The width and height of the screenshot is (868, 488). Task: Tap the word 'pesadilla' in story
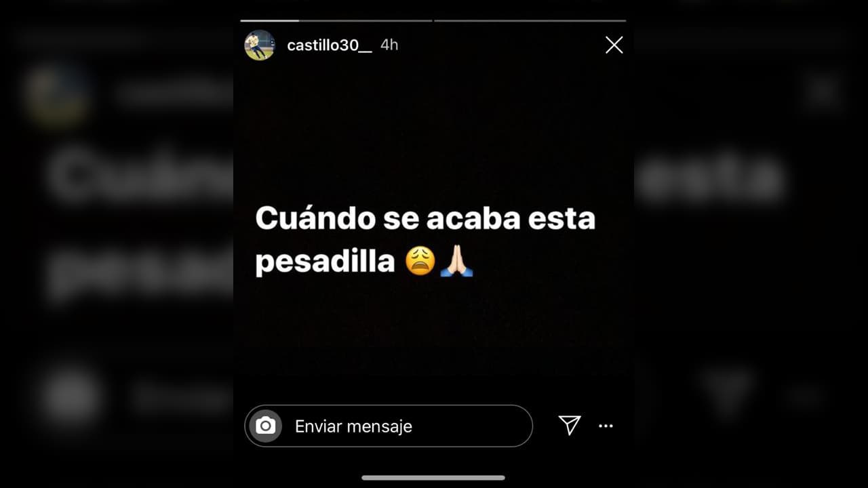(x=325, y=262)
